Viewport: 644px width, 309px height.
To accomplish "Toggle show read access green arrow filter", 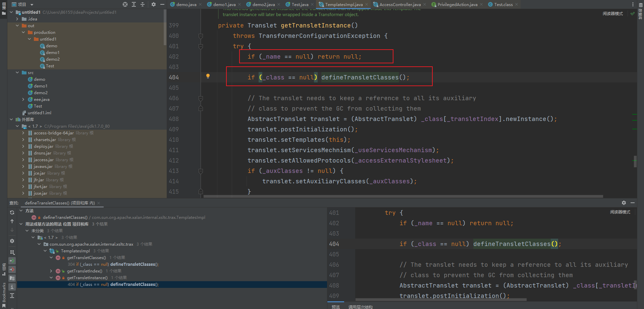I will (12, 261).
